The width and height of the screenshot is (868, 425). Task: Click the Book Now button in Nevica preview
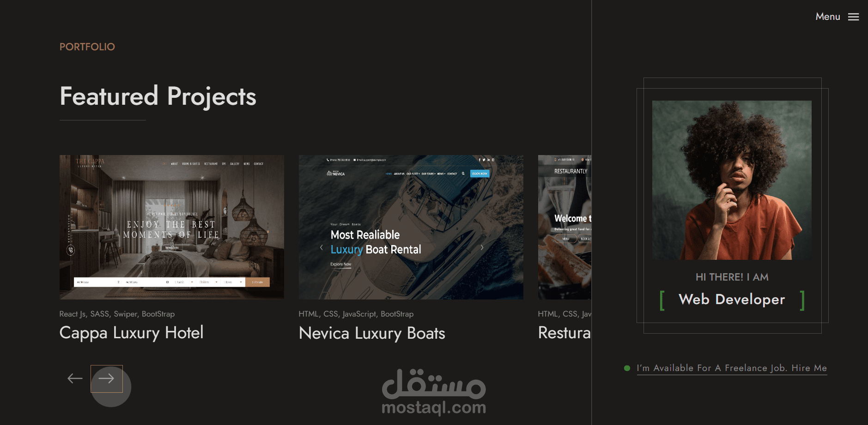480,174
